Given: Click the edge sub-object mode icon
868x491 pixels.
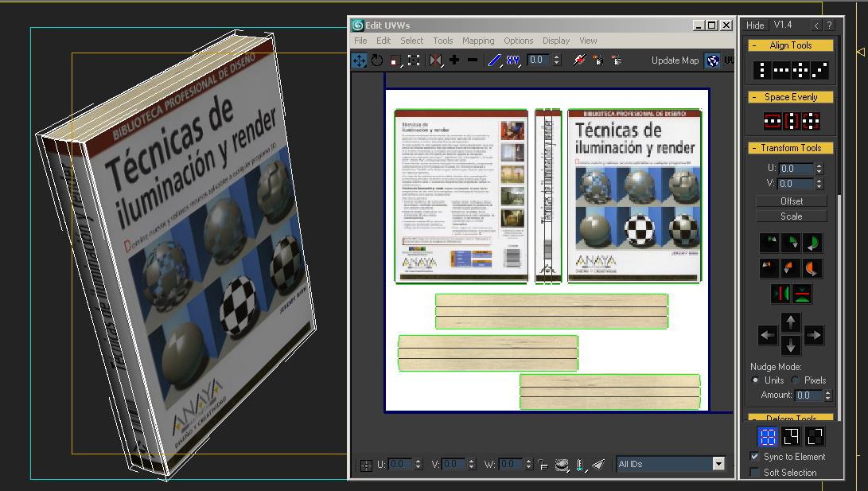Looking at the screenshot, I should coord(791,437).
